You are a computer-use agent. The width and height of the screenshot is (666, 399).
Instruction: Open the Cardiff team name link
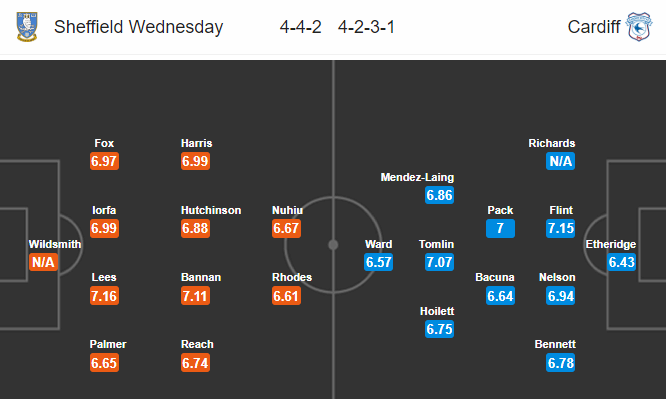tap(594, 27)
